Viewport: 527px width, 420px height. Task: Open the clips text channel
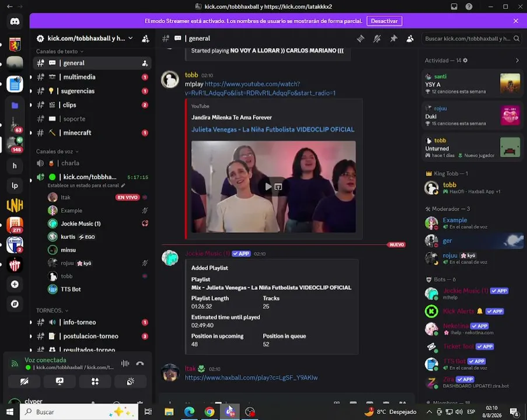click(x=92, y=105)
